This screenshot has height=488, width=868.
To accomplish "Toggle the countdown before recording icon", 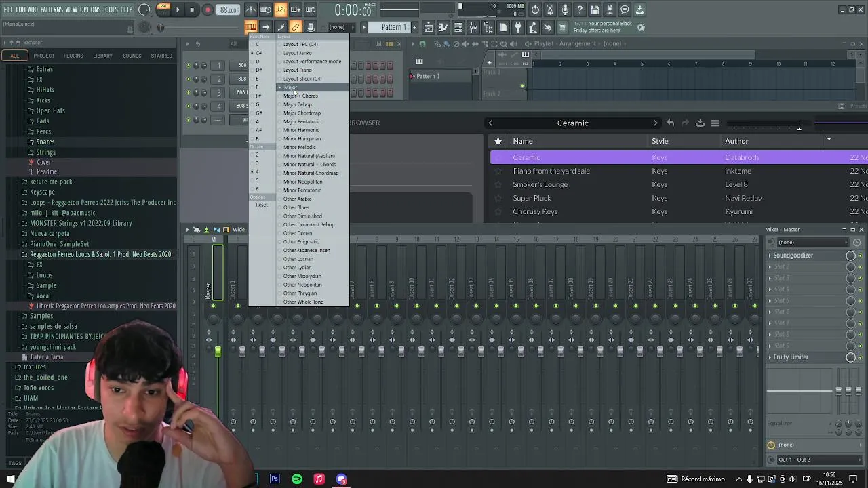I will pyautogui.click(x=281, y=9).
